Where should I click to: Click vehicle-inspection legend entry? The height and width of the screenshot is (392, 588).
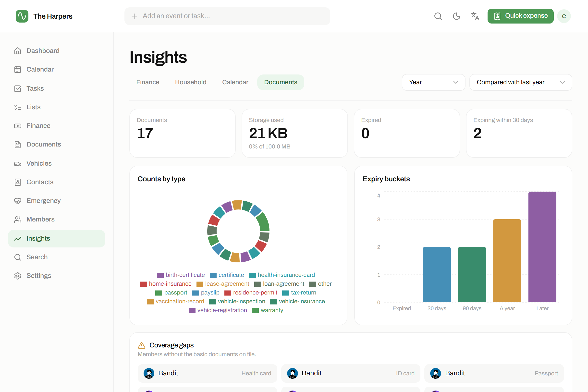237,302
